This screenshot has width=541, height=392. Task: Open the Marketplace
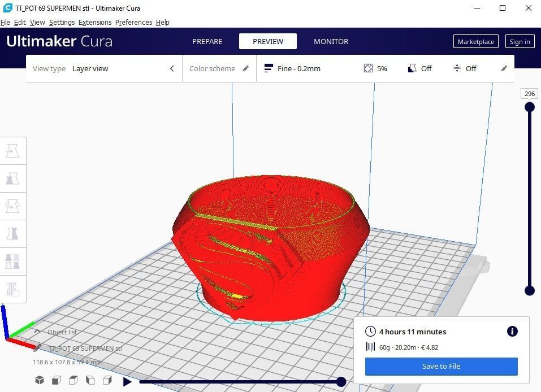(x=476, y=41)
